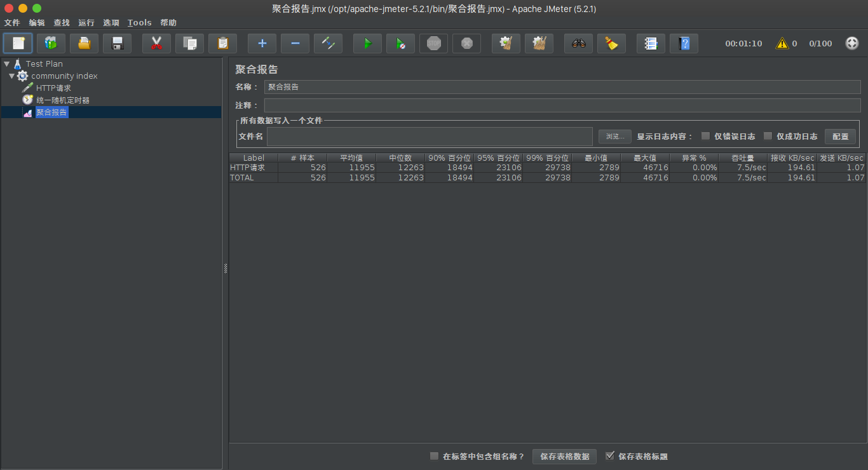Save the test plan with floppy icon
868x470 pixels.
coord(117,43)
